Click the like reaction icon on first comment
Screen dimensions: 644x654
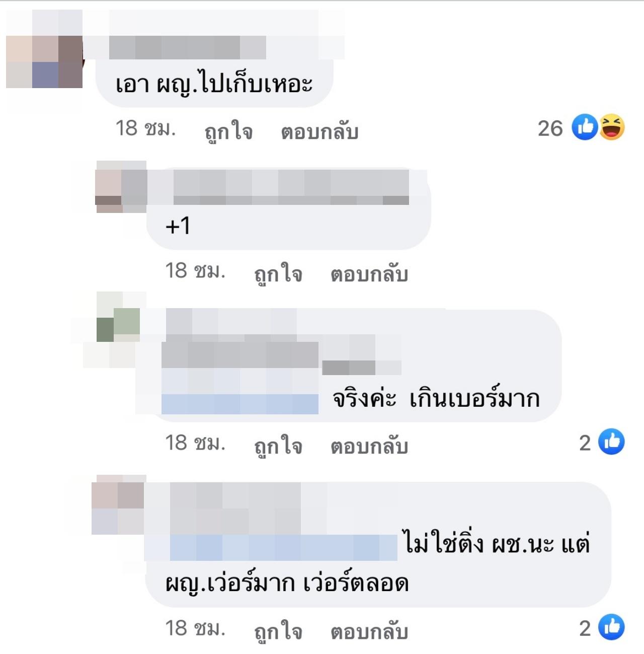(585, 127)
